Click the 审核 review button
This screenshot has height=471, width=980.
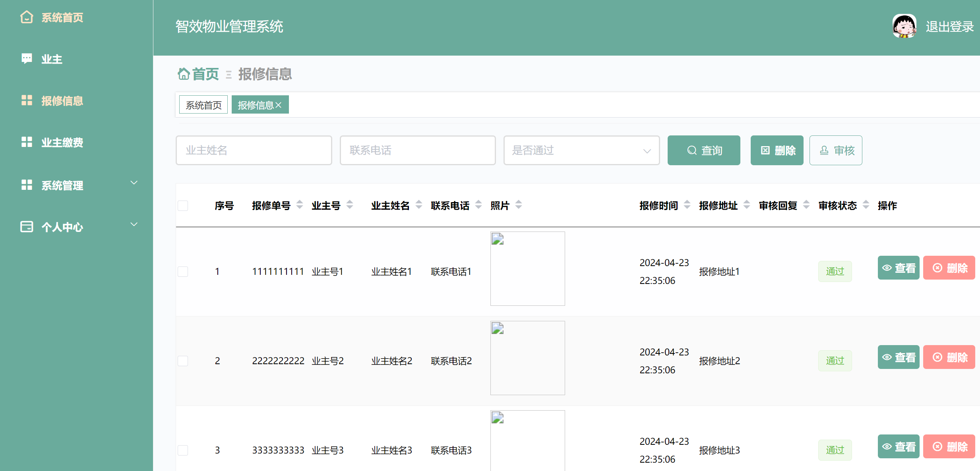[836, 151]
